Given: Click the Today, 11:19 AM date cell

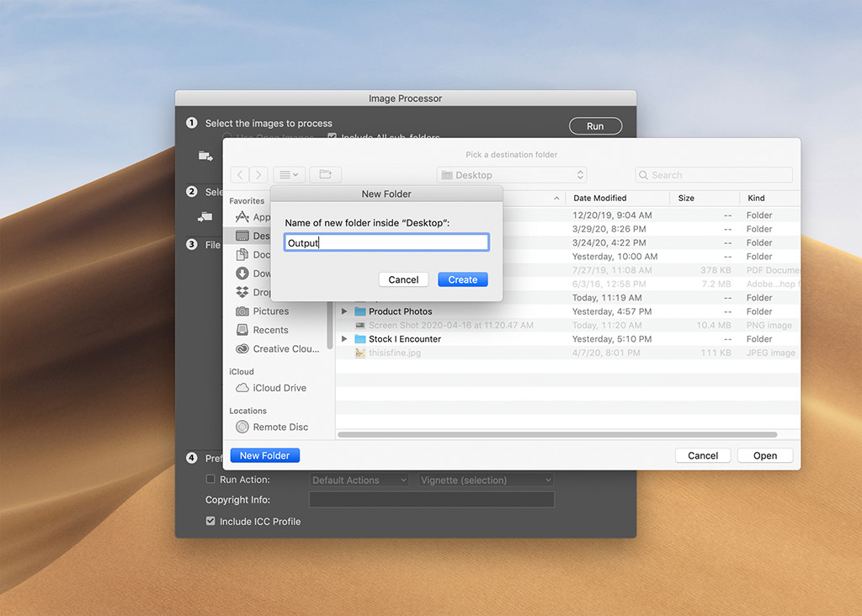Looking at the screenshot, I should coord(607,297).
